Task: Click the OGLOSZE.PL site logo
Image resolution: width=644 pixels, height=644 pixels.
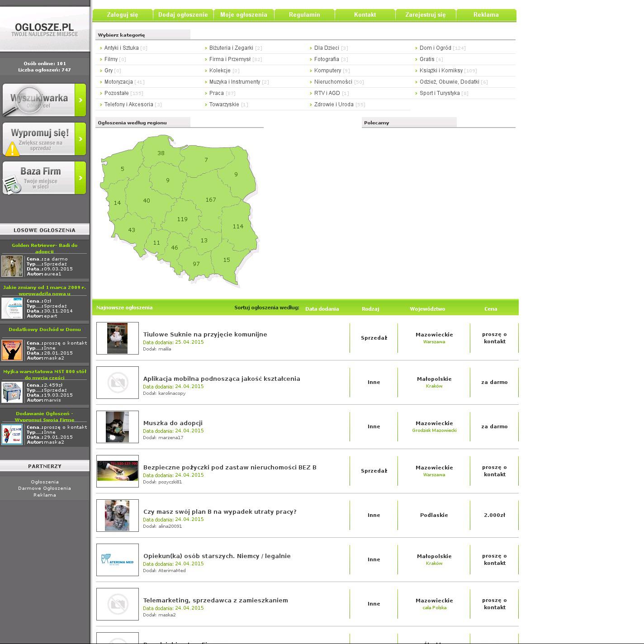Action: click(44, 30)
